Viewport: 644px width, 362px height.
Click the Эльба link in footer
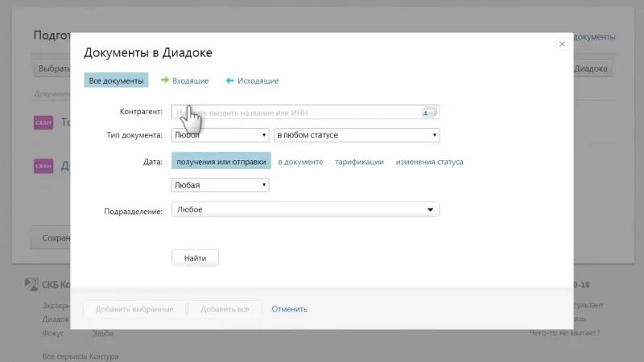103,333
